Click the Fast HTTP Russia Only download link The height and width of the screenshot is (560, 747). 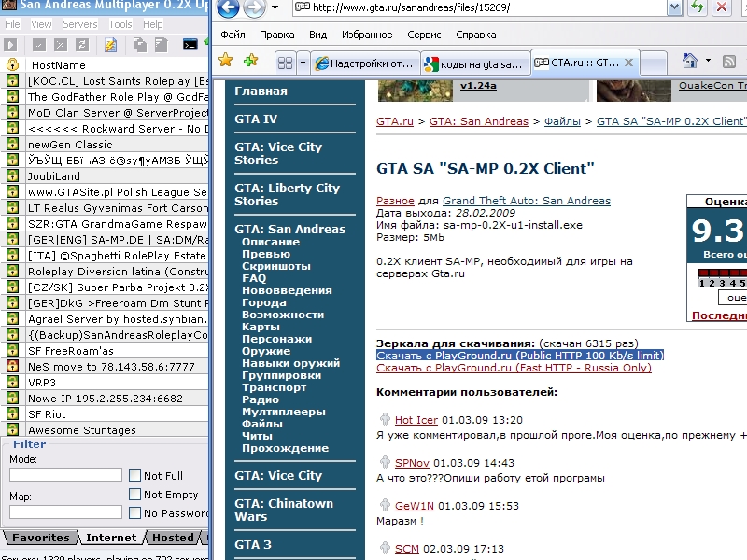514,368
